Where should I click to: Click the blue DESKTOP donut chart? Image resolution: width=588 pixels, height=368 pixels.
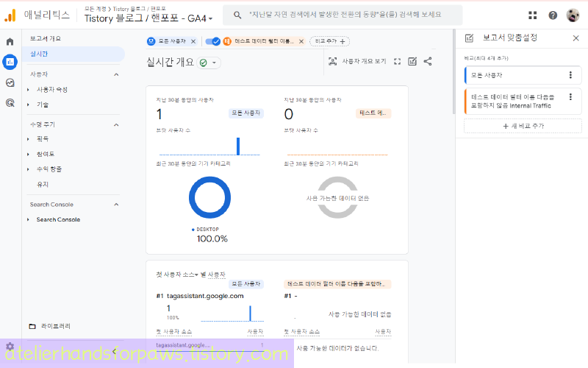[209, 197]
